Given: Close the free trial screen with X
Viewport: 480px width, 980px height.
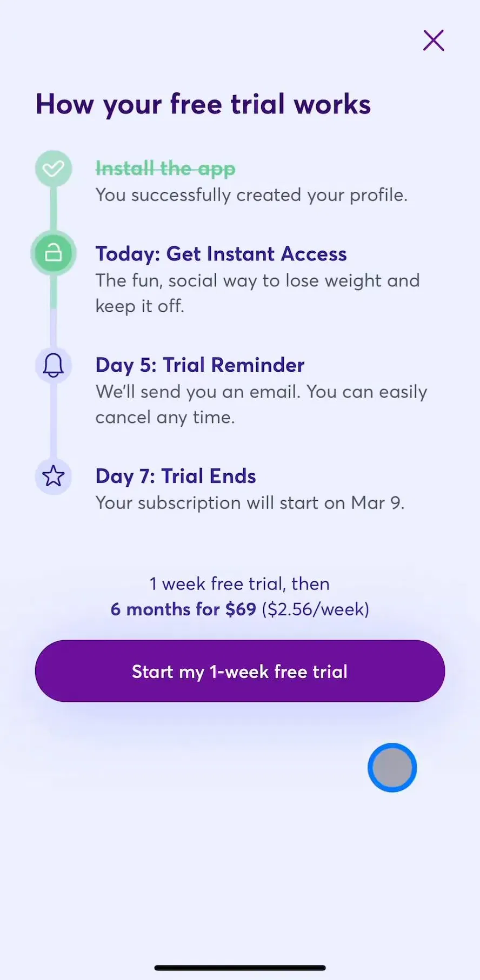Looking at the screenshot, I should [x=434, y=41].
